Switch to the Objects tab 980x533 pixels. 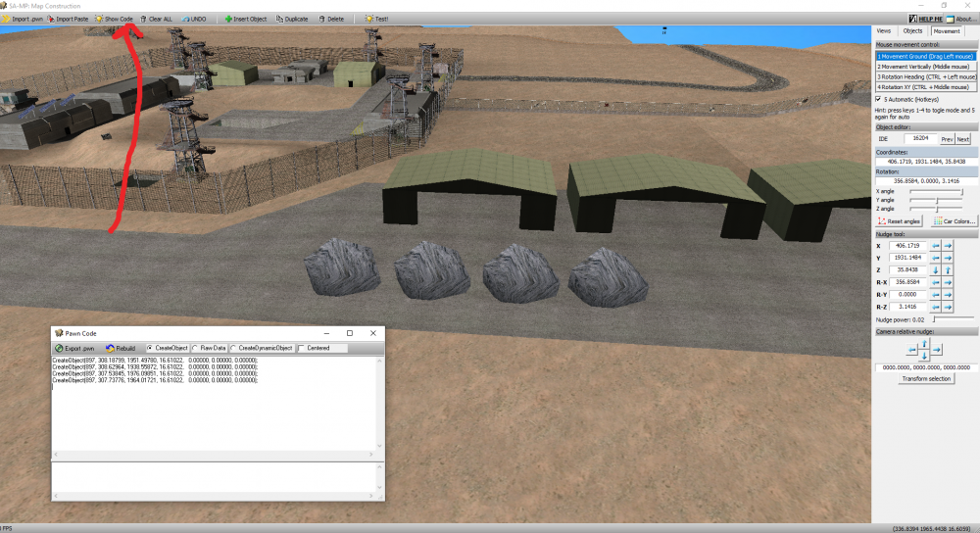pos(912,31)
